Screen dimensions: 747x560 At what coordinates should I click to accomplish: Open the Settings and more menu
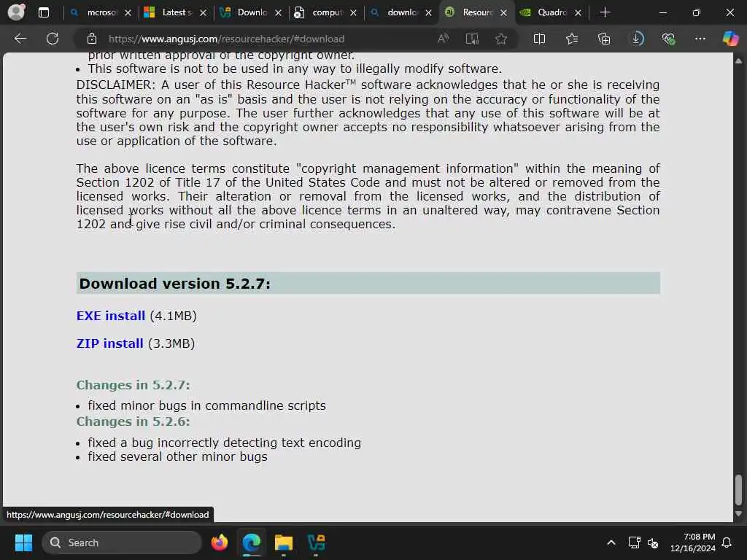tap(700, 39)
